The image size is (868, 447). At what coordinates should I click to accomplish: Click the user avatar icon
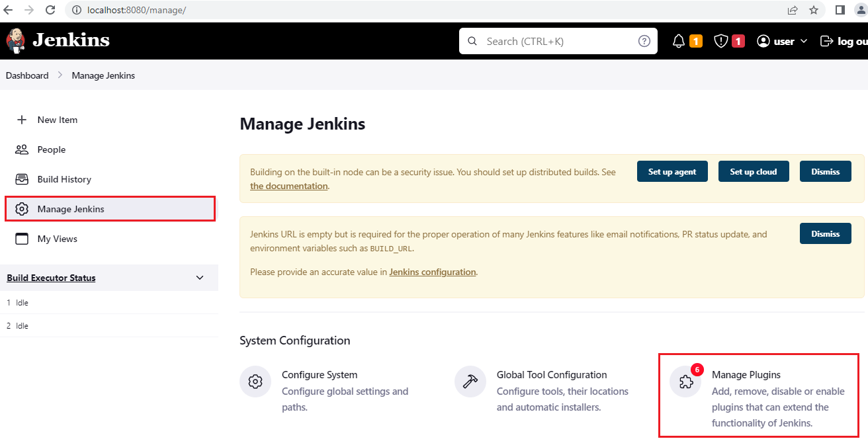point(763,41)
